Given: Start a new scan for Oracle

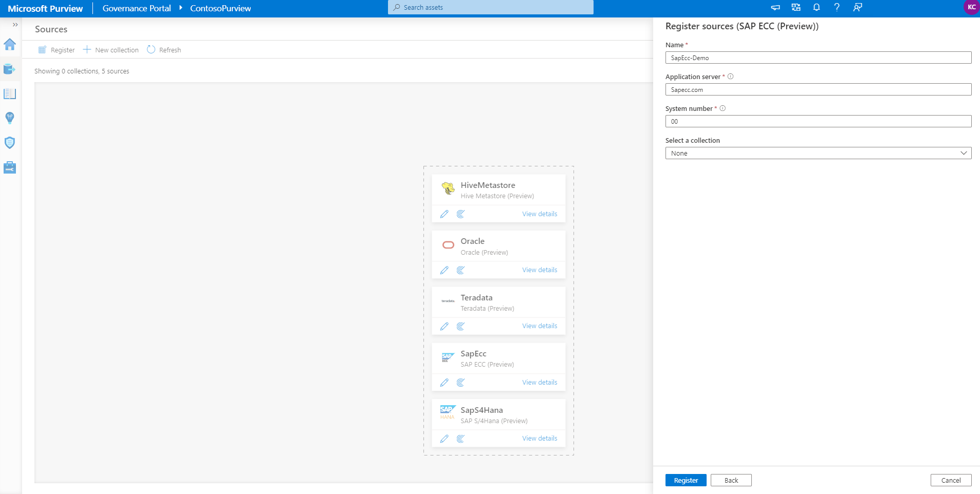Looking at the screenshot, I should (461, 270).
